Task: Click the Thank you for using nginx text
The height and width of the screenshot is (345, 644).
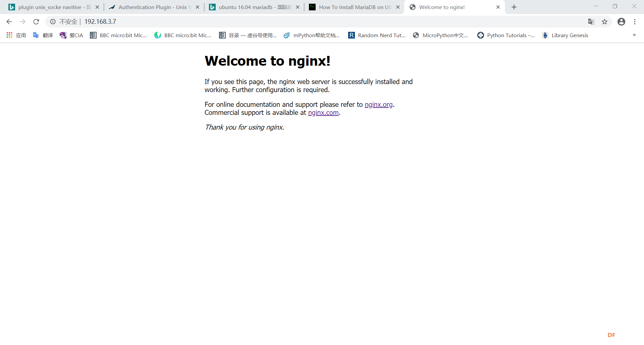Action: pyautogui.click(x=245, y=127)
